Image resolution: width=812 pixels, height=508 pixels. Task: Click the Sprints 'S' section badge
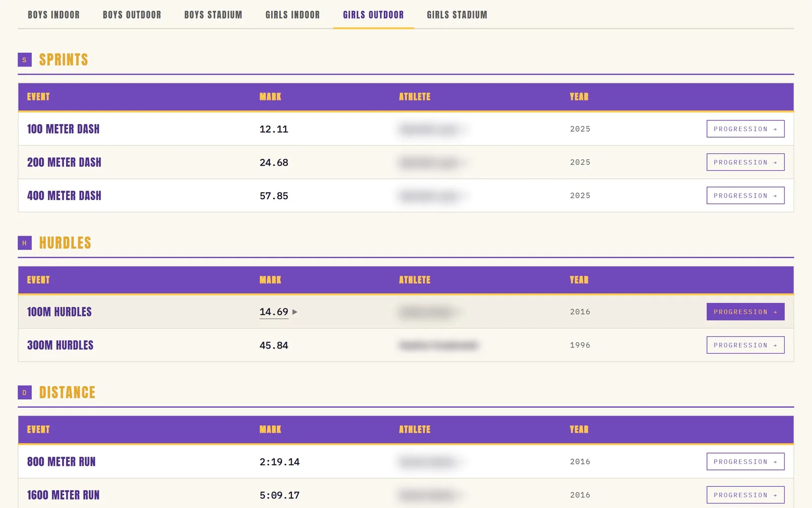click(x=24, y=60)
